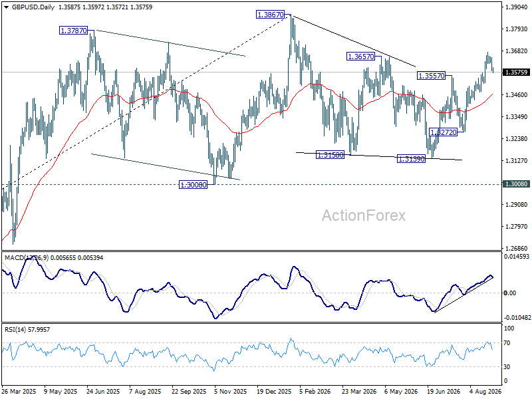Click the 26 Mar 2025 date marker

[19, 391]
